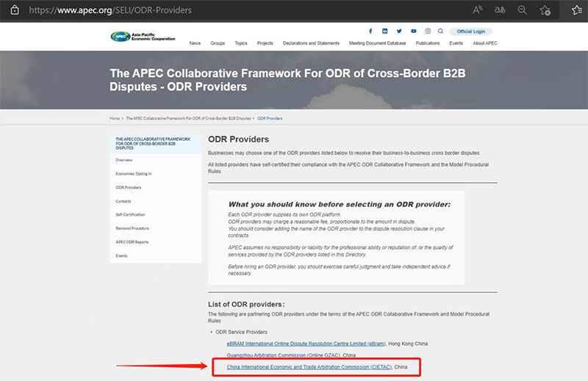Open APEC's Facebook page icon
The image size is (588, 381).
click(370, 32)
